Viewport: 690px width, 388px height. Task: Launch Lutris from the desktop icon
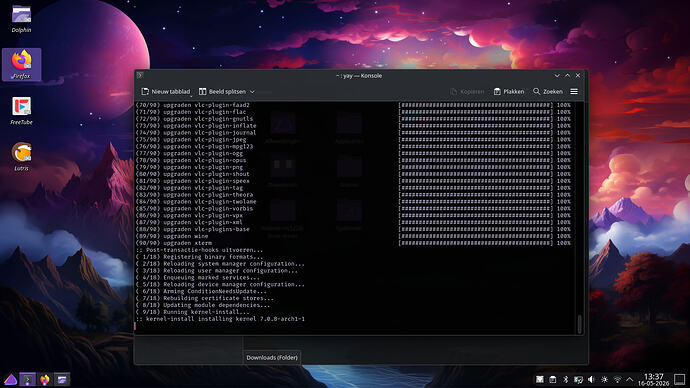click(x=21, y=157)
